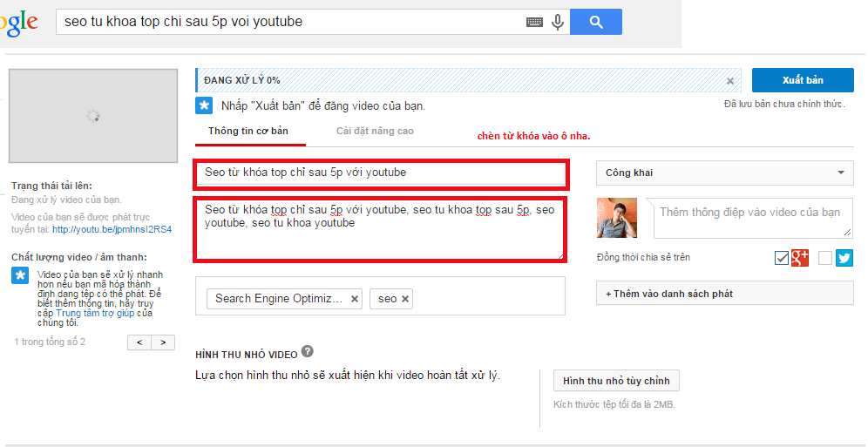Viewport: 868px width, 447px height.
Task: Open Trung tâm trợ giúp link
Action: pos(96,313)
